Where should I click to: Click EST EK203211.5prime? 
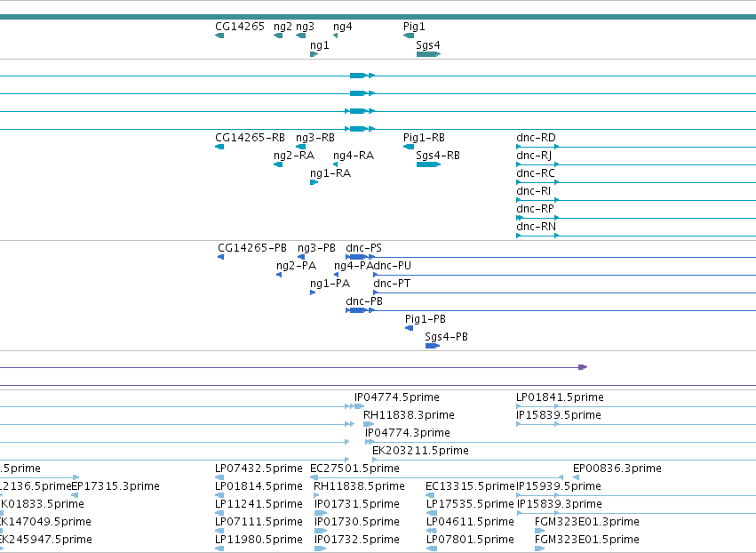pyautogui.click(x=420, y=451)
